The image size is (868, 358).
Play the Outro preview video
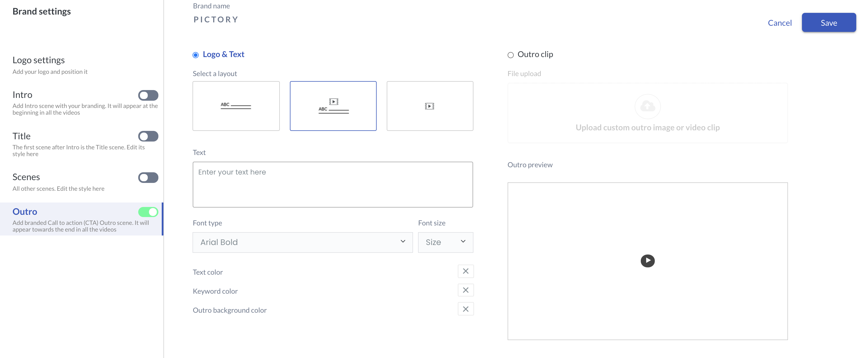click(x=647, y=261)
